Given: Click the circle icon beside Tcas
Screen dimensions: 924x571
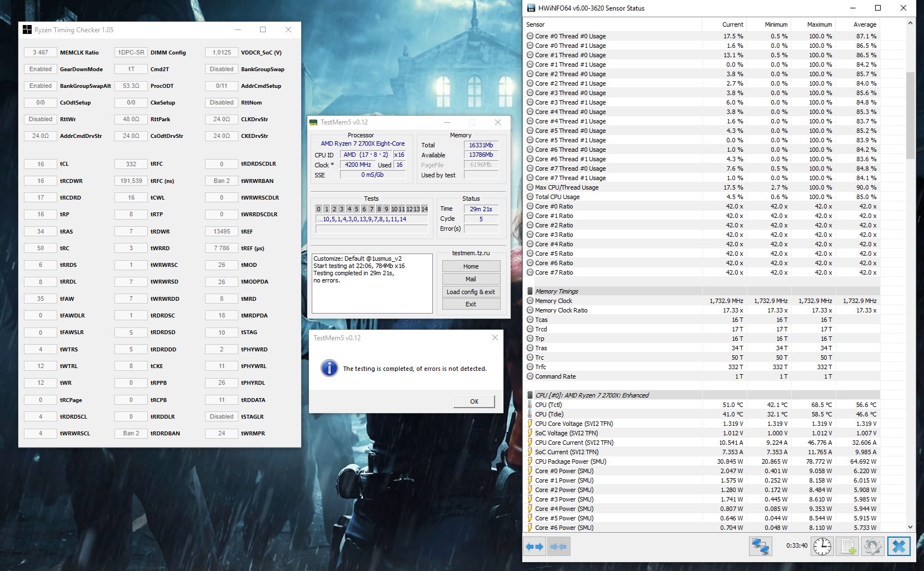Looking at the screenshot, I should tap(530, 320).
